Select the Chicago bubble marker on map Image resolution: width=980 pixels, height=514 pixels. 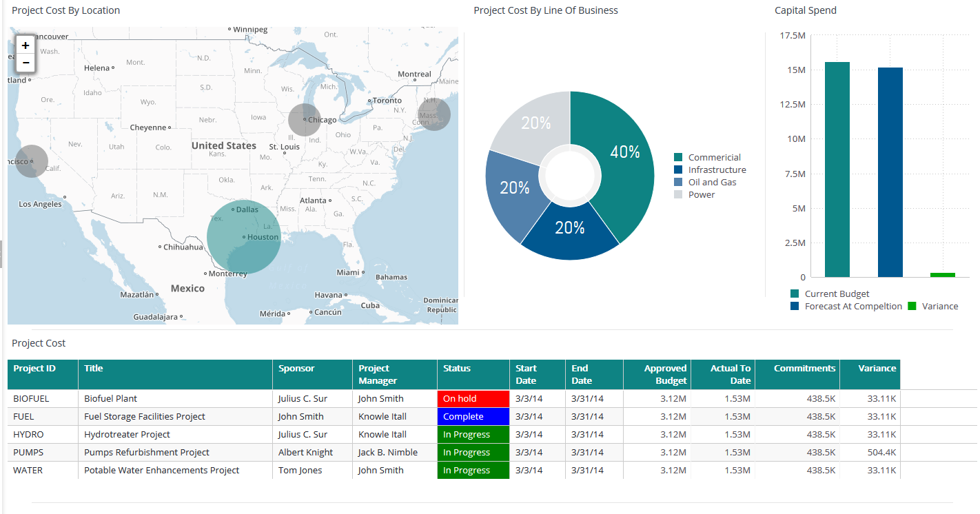point(304,120)
